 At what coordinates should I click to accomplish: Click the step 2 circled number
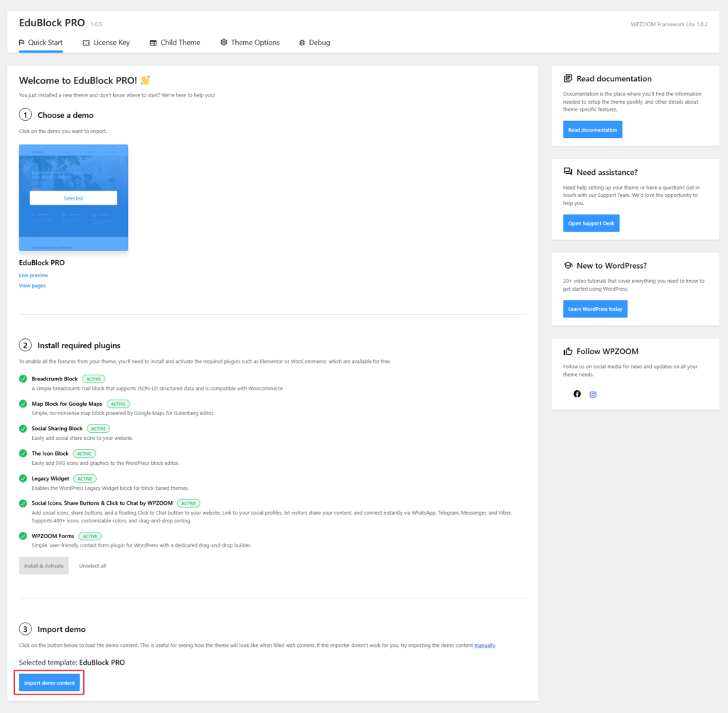click(x=25, y=345)
